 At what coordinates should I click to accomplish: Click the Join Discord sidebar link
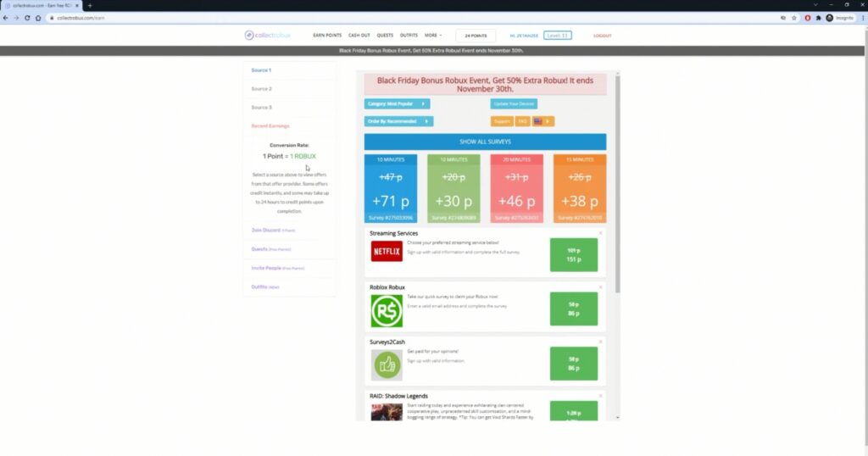(x=273, y=231)
